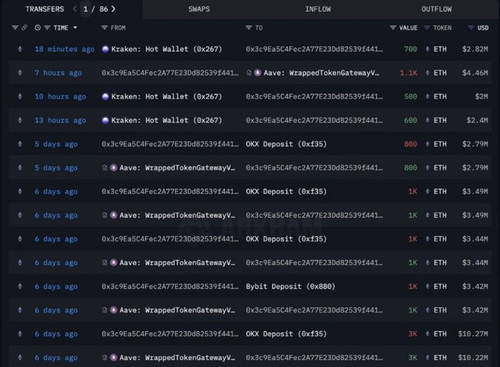Open OKX Deposit (0xf35) in the $2.79M row
This screenshot has height=367, width=500.
click(286, 144)
